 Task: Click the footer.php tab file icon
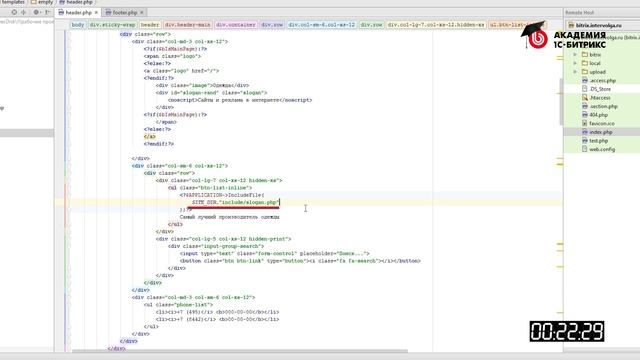pos(108,13)
